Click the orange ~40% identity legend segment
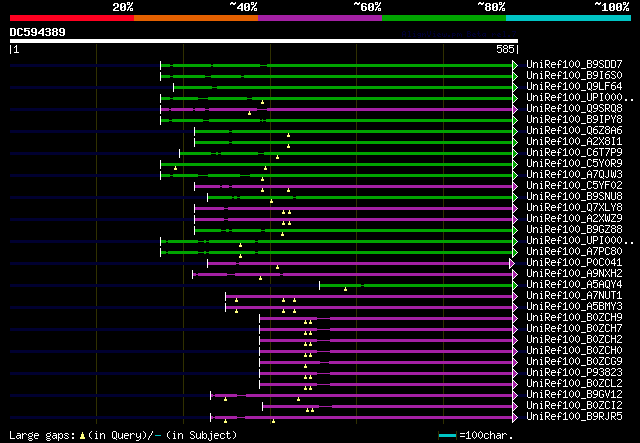The height and width of the screenshot is (443, 640). tap(196, 18)
